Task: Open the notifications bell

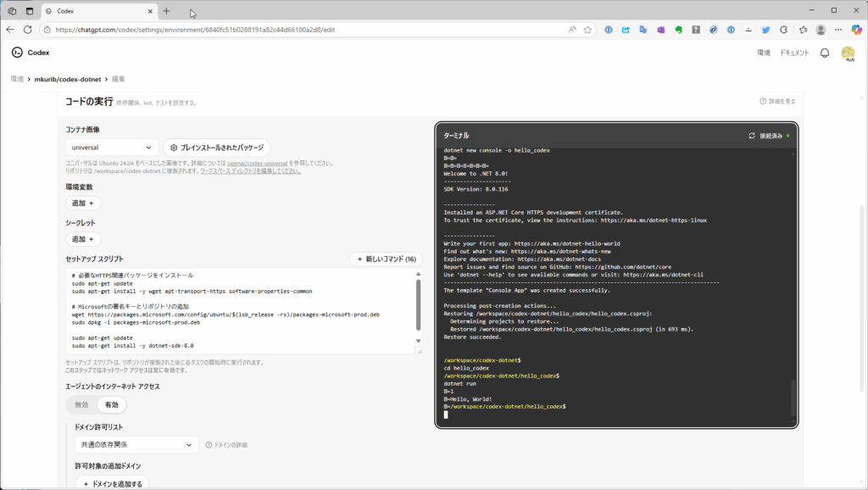Action: point(824,53)
